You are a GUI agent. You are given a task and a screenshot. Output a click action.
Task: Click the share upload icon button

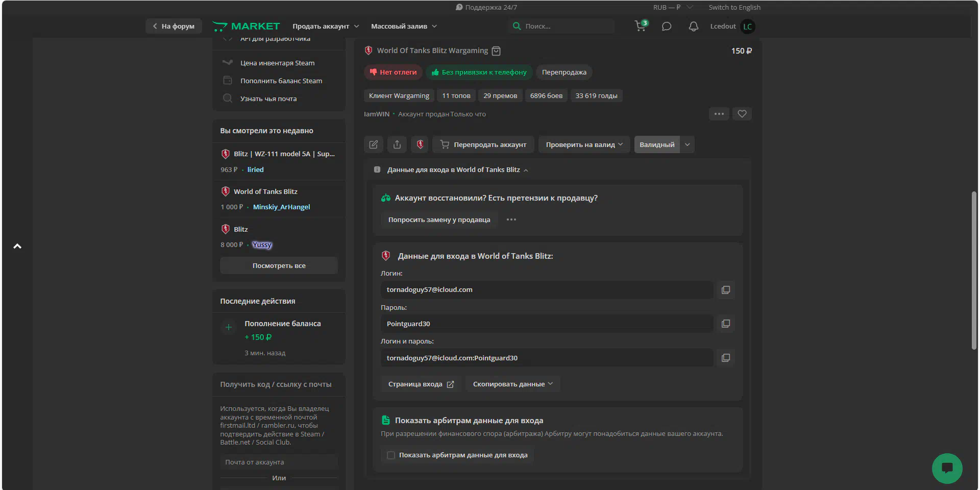[397, 144]
